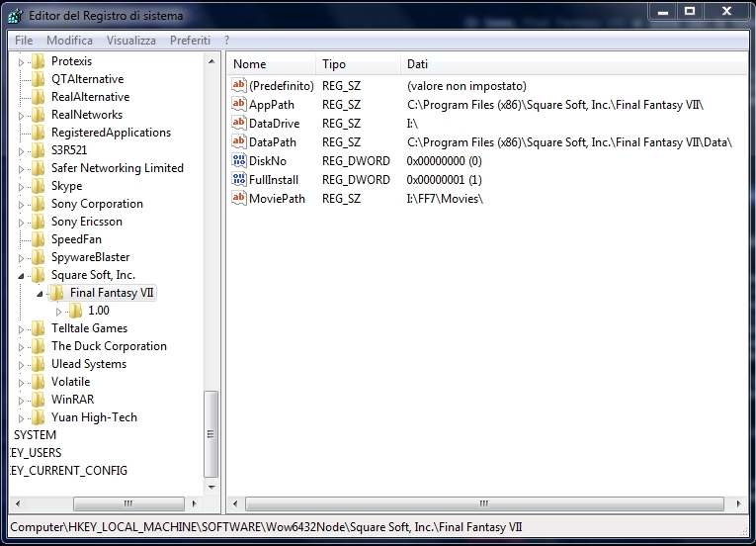Click the Sony Corporation folder icon
Screen dimensions: 756x546
pos(38,204)
